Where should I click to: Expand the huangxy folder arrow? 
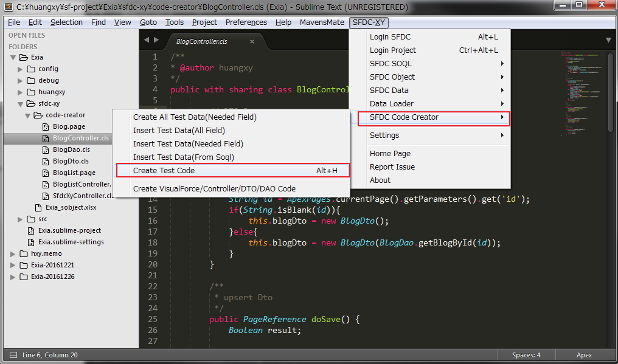click(20, 92)
